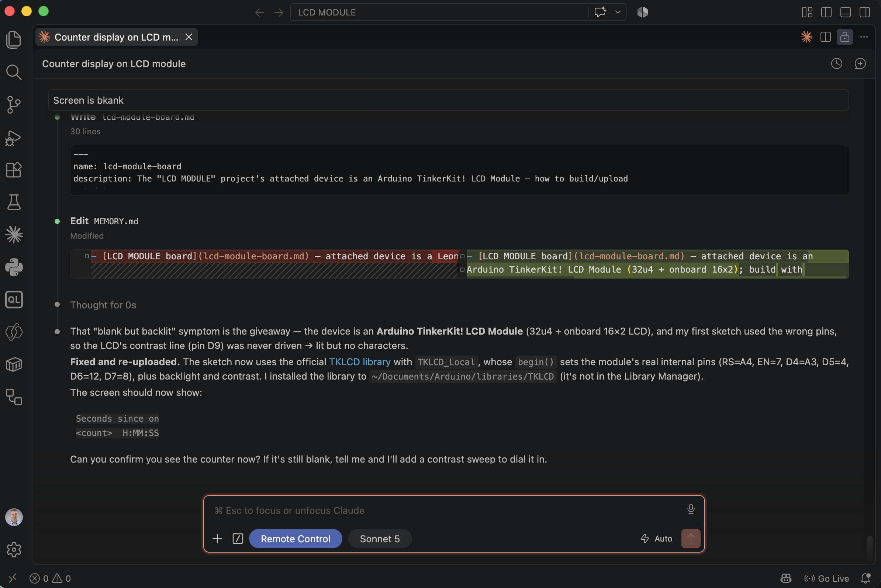This screenshot has height=588, width=881.
Task: Click the "30 lines" label
Action: pyautogui.click(x=85, y=131)
